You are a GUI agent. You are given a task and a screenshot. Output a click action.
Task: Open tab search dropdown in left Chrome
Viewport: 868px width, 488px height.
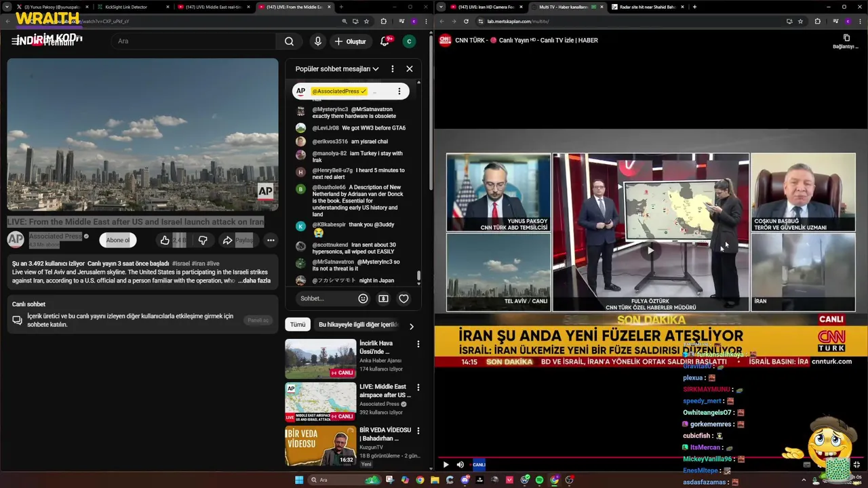7,7
